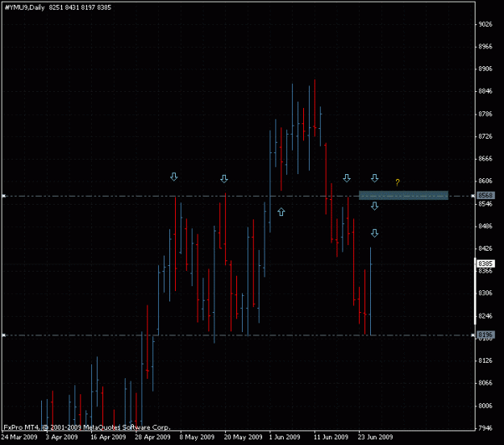504x445 pixels.
Task: Click the 11 Jun 2009 date label
Action: (331, 437)
